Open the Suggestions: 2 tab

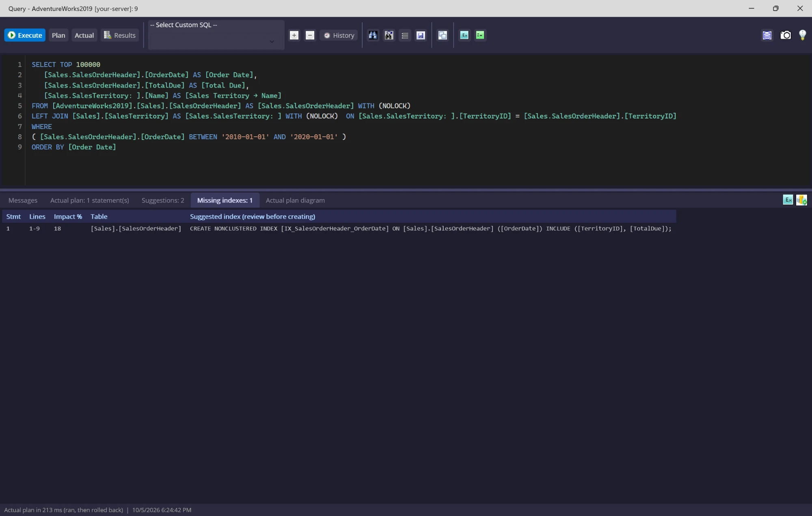coord(163,200)
